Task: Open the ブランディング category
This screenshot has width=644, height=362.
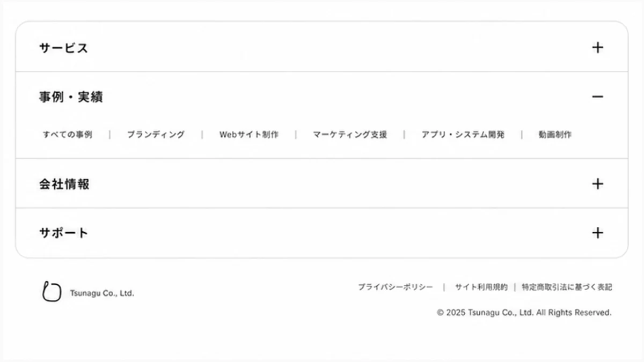Action: 156,135
